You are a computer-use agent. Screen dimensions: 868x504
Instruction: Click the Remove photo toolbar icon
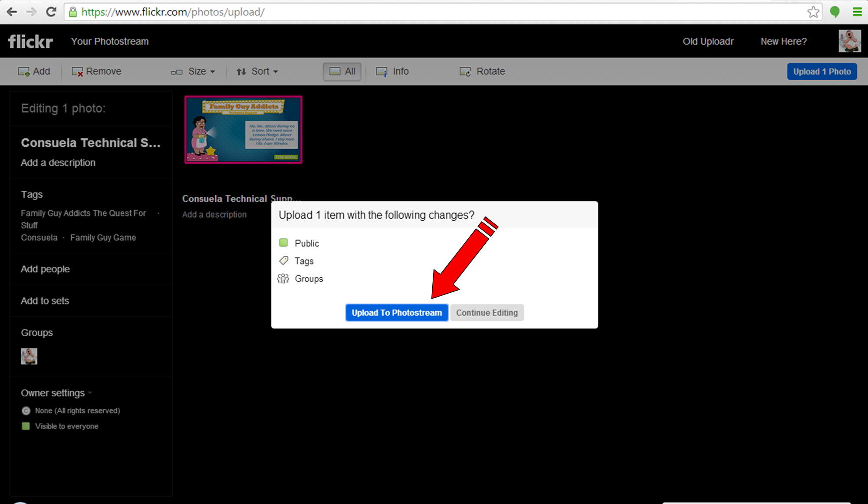(77, 72)
